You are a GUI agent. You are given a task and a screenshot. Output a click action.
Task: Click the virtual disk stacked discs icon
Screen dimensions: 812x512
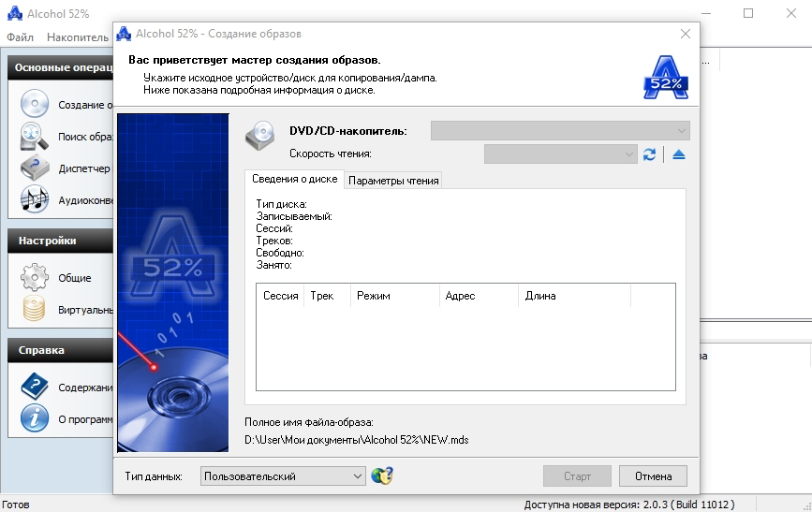tap(34, 309)
